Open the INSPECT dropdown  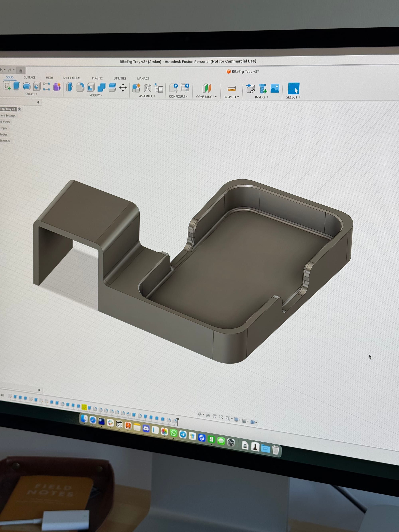click(x=231, y=97)
